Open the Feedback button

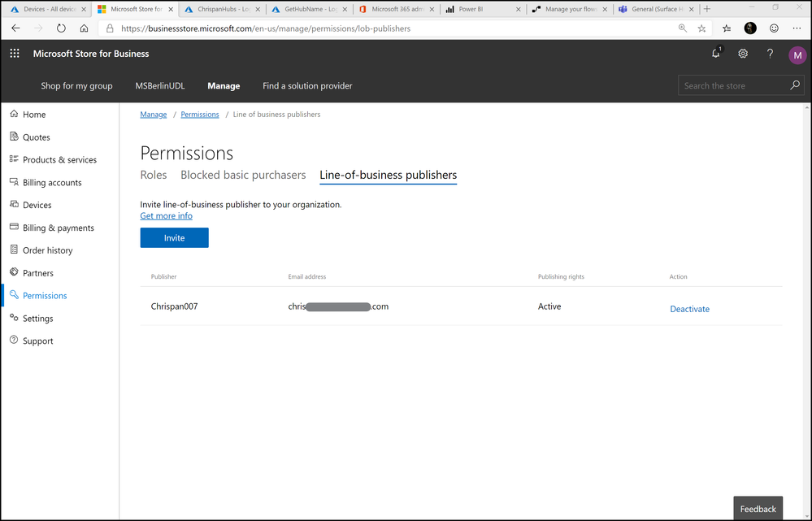pyautogui.click(x=758, y=509)
